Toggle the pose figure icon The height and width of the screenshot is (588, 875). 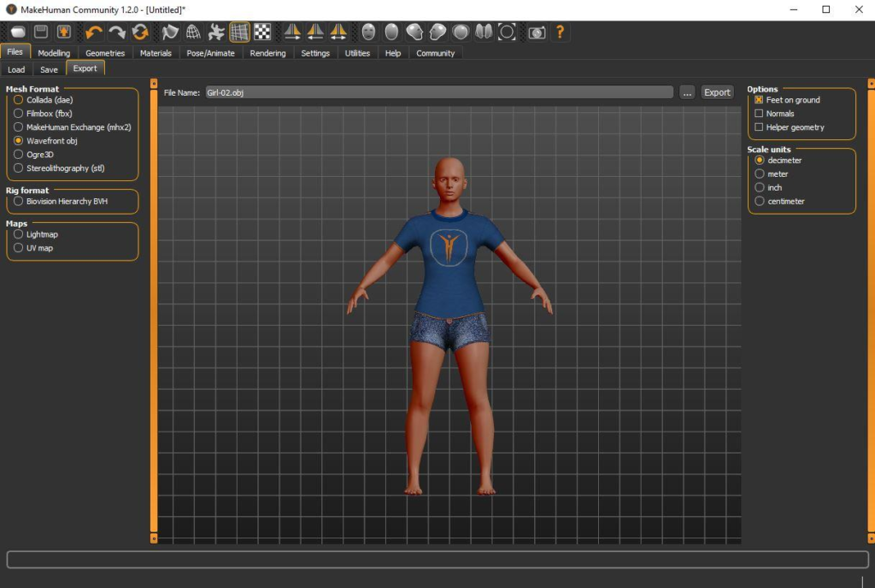point(216,32)
